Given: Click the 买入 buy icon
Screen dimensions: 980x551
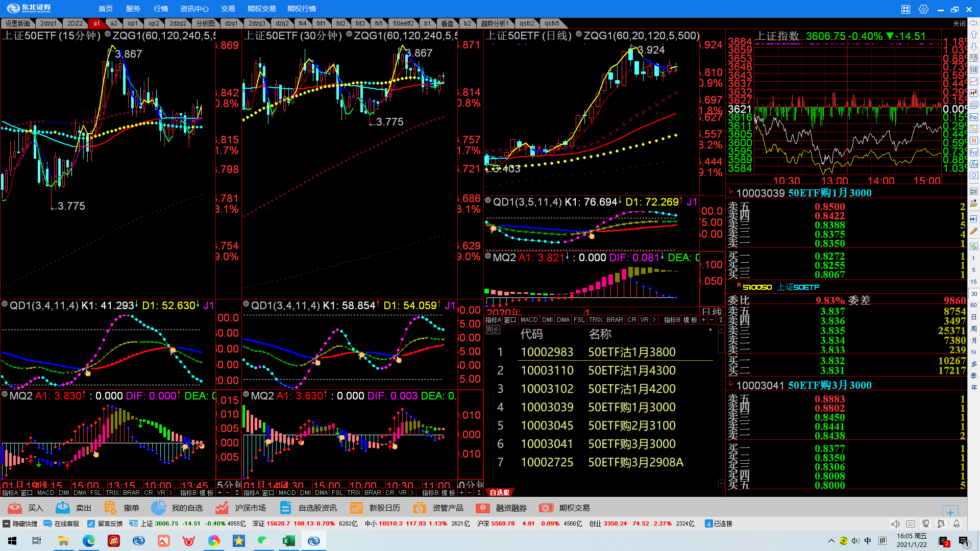Looking at the screenshot, I should click(15, 508).
